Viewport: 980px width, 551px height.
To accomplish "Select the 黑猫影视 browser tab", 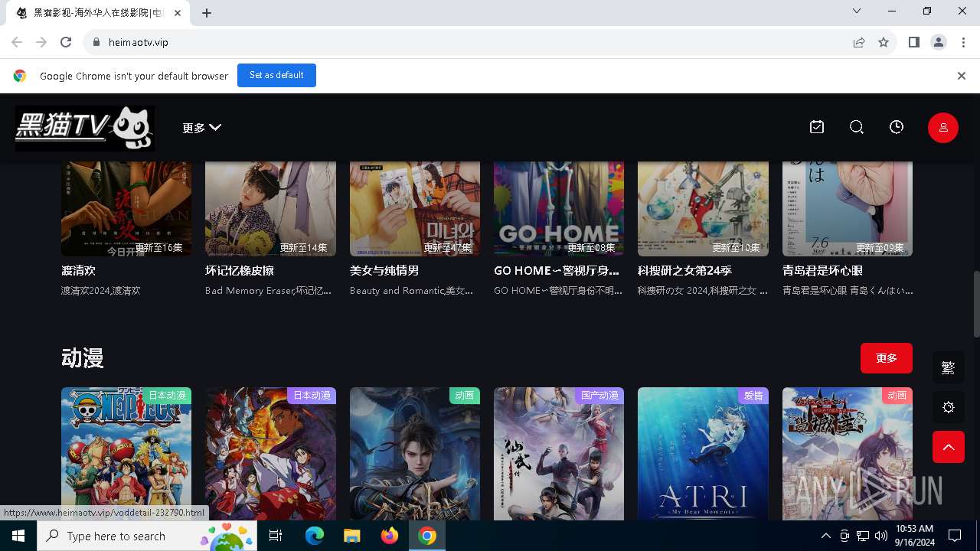I will click(x=97, y=13).
